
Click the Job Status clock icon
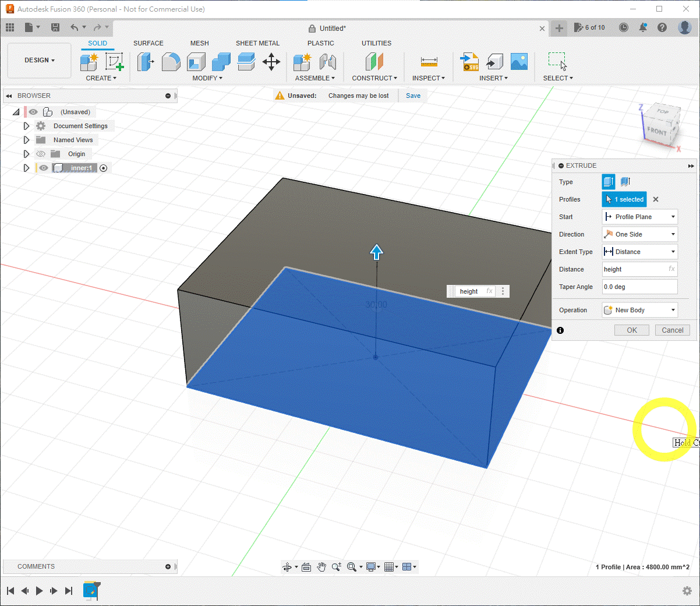coord(624,27)
